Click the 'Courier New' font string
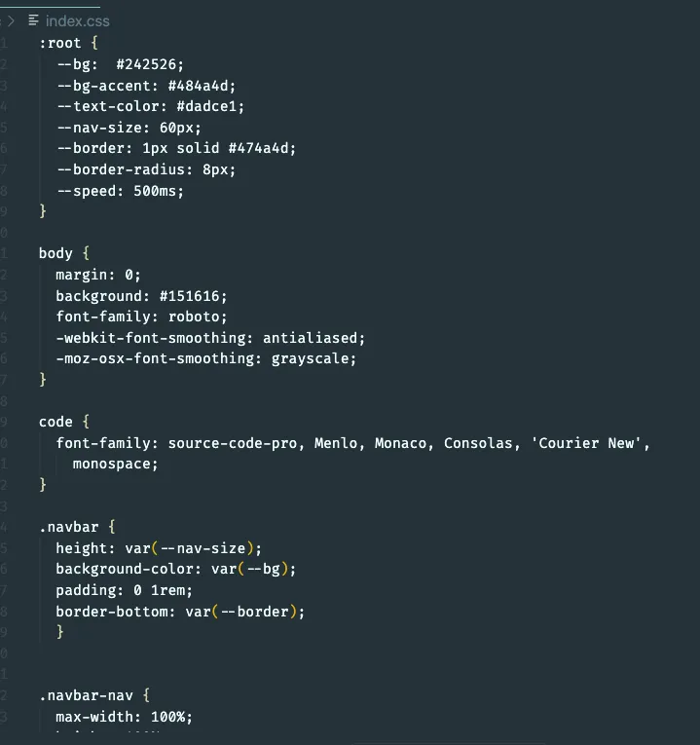The height and width of the screenshot is (745, 700). 586,443
